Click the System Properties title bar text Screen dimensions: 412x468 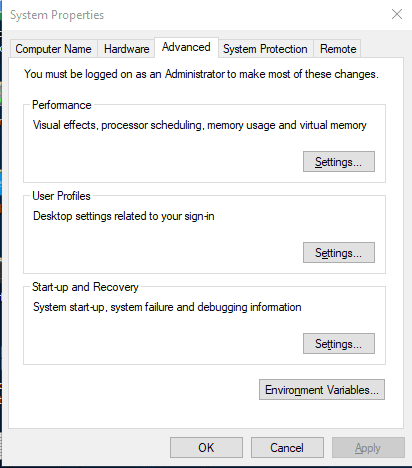pos(57,15)
